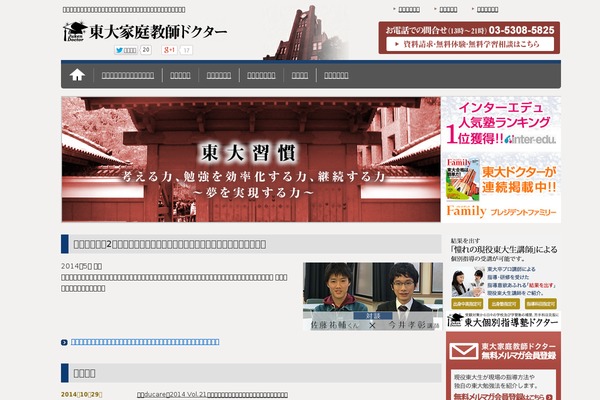Click the Twitter tweet button
This screenshot has height=400, width=600.
pos(126,50)
